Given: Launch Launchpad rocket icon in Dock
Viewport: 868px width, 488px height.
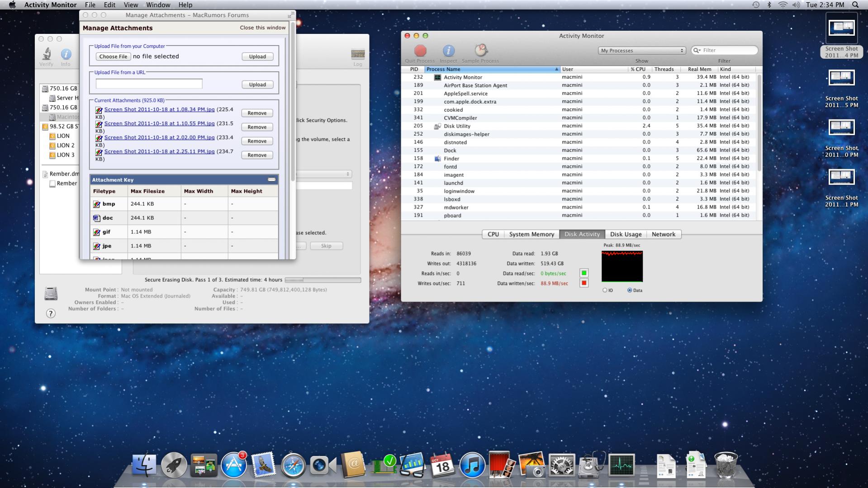Looking at the screenshot, I should point(174,465).
